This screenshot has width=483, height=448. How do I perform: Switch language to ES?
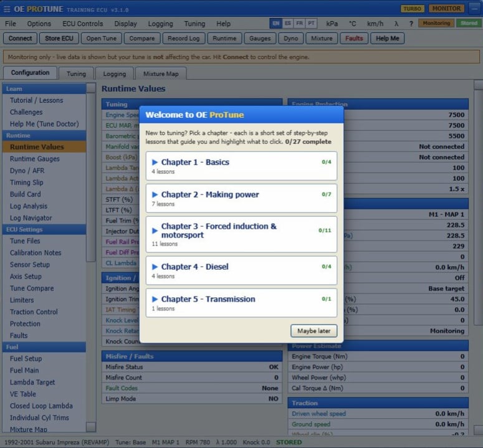tap(288, 24)
